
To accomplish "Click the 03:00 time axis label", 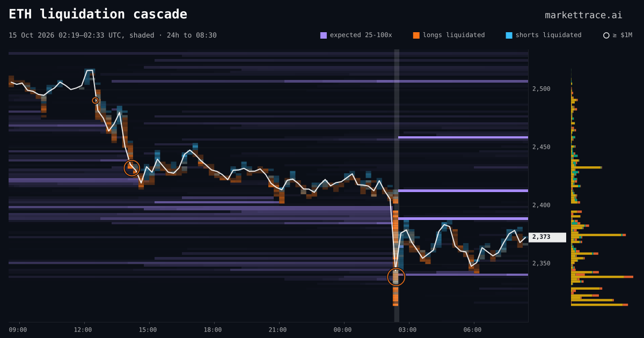I will pos(407,330).
